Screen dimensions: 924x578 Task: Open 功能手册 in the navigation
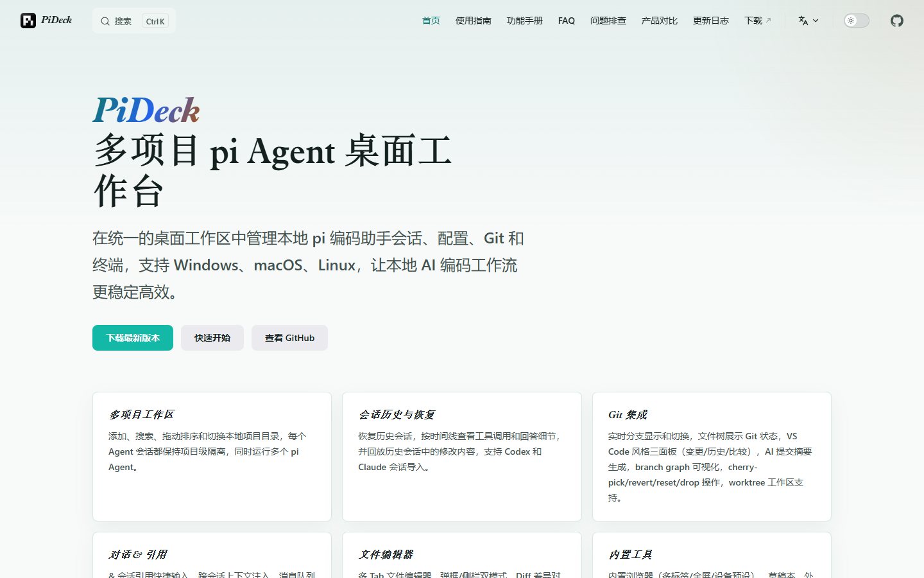[x=525, y=21]
